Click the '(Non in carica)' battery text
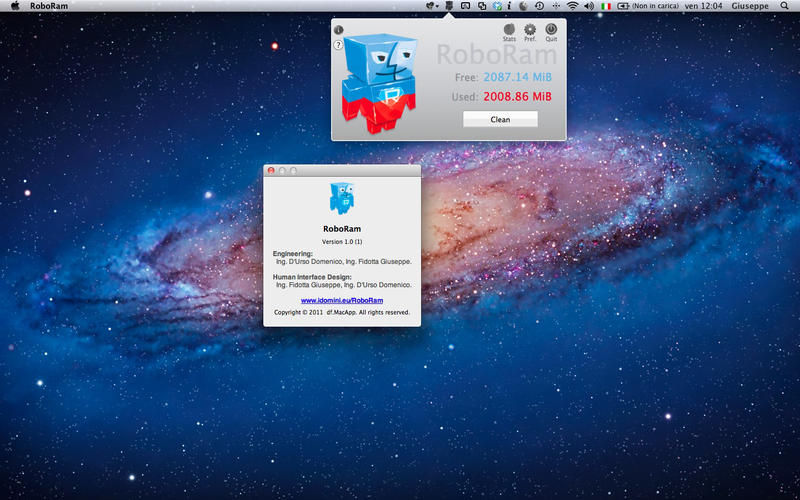 coord(655,6)
